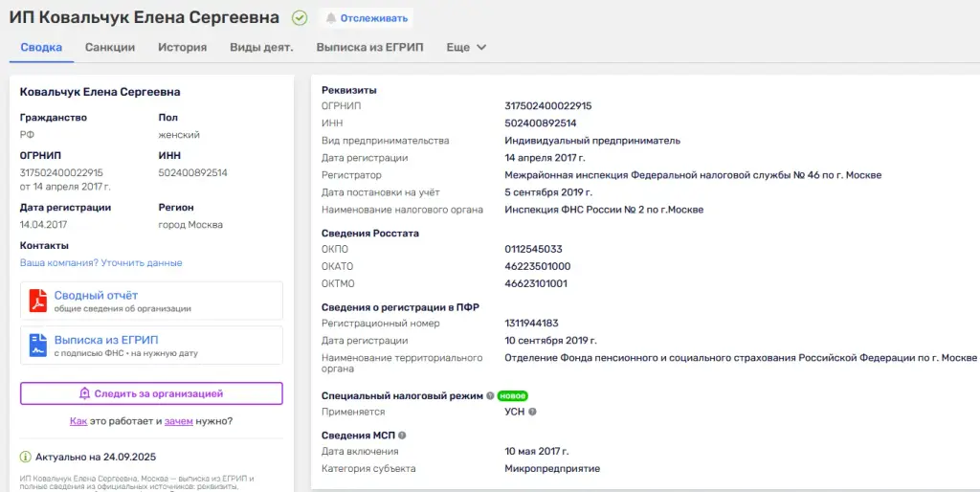Click the bell icon beside Отслеживать
Screen dimensions: 980x492
coord(330,18)
